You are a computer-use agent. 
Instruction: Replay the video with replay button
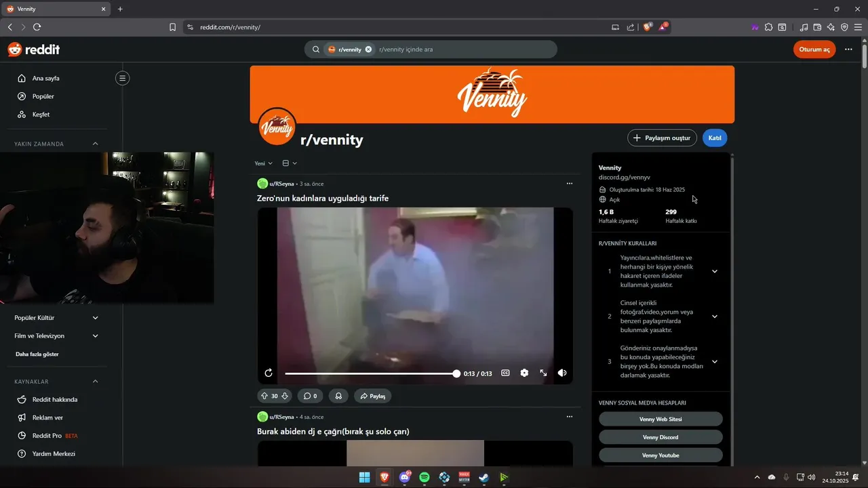click(x=269, y=373)
